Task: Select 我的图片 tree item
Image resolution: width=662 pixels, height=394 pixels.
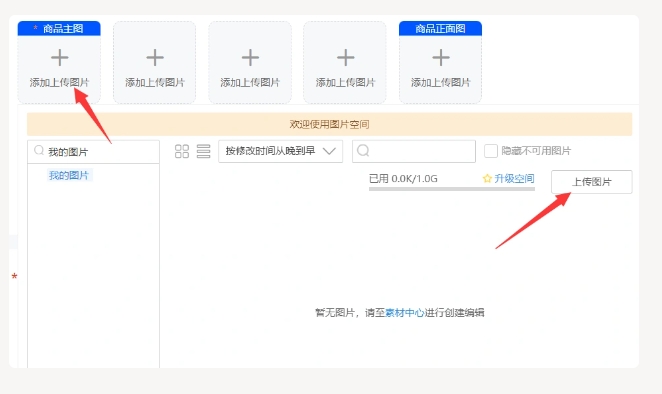Action: (x=69, y=175)
